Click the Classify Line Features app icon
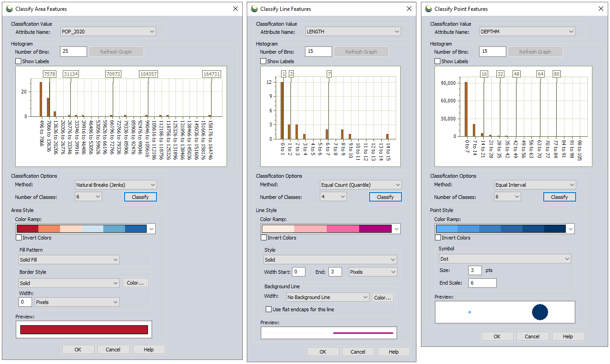The height and width of the screenshot is (364, 610). point(254,9)
